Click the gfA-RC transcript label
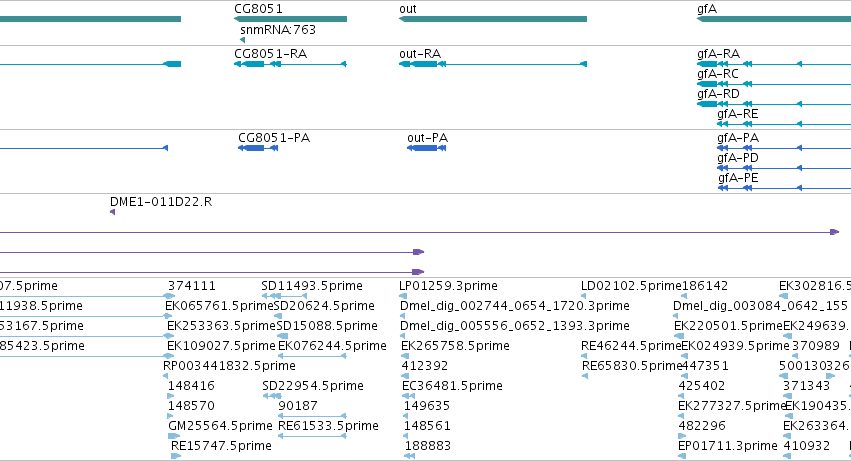The width and height of the screenshot is (851, 461). tap(718, 74)
